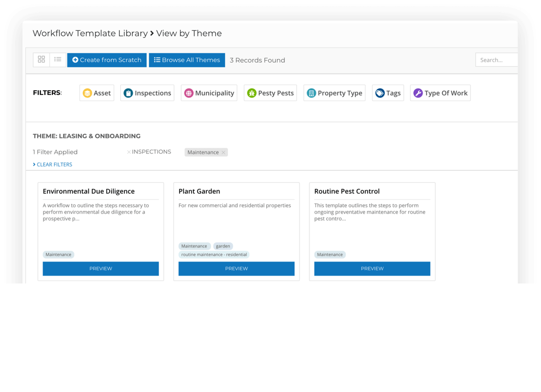This screenshot has width=541, height=392.
Task: Switch to grid view layout
Action: 41,59
